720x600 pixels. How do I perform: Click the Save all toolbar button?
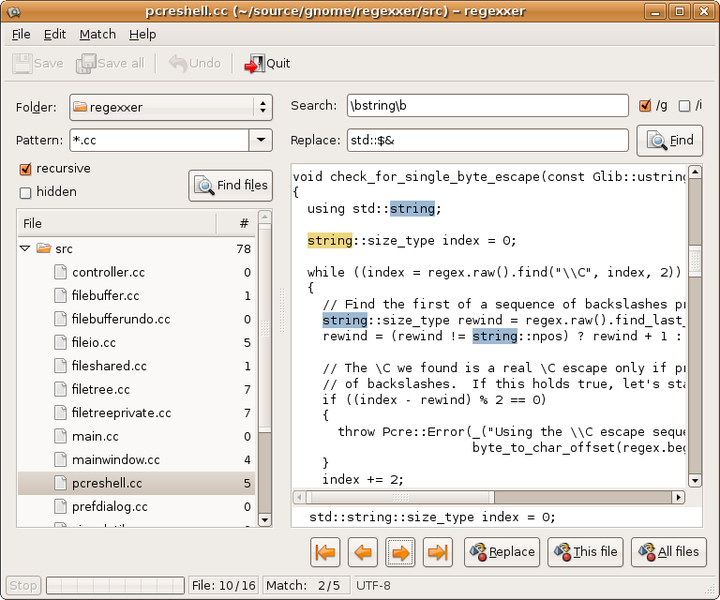point(110,63)
